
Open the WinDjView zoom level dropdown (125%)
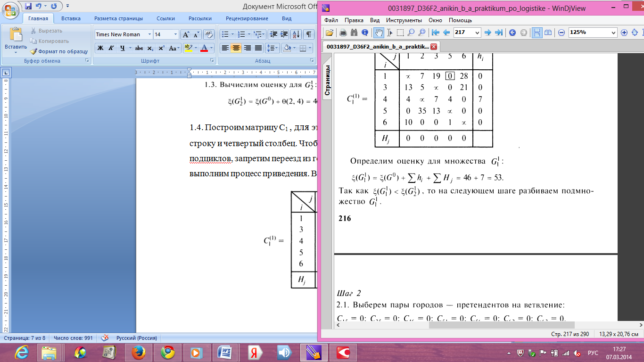tap(613, 33)
